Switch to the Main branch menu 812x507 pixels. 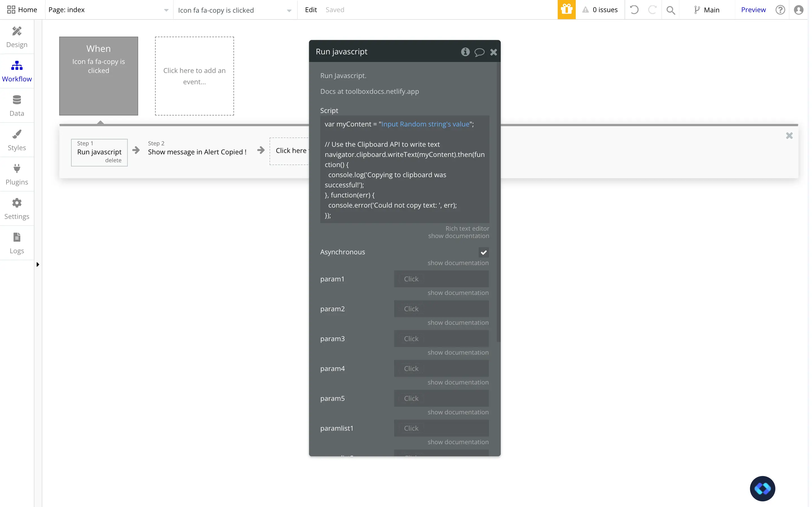pyautogui.click(x=708, y=10)
